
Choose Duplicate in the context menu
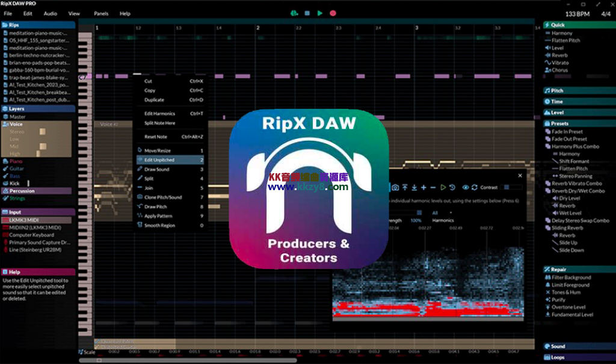click(170, 100)
